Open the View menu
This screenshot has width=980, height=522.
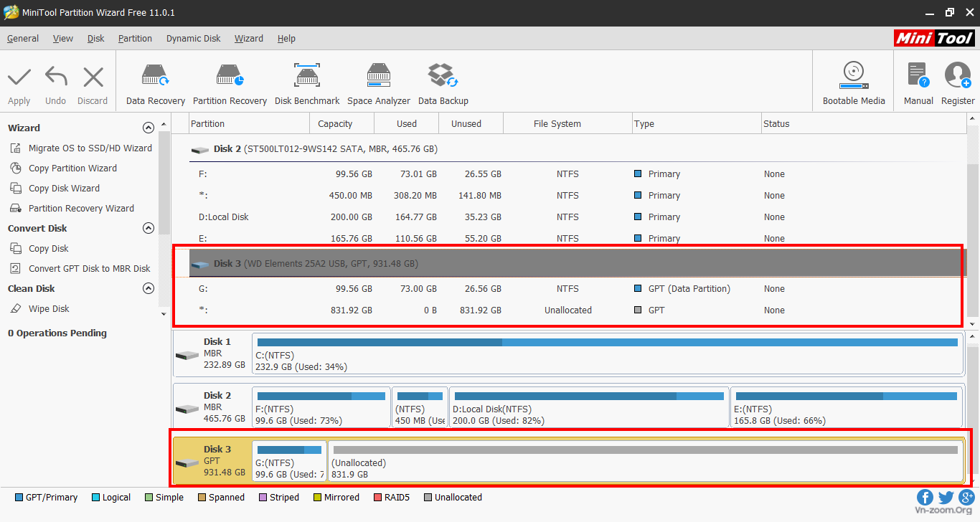pyautogui.click(x=63, y=39)
